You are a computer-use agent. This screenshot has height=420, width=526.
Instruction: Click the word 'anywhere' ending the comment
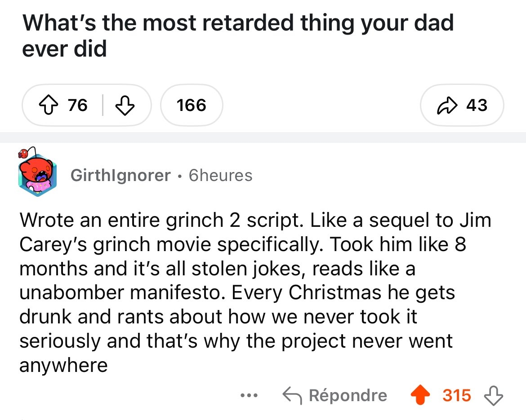[63, 365]
